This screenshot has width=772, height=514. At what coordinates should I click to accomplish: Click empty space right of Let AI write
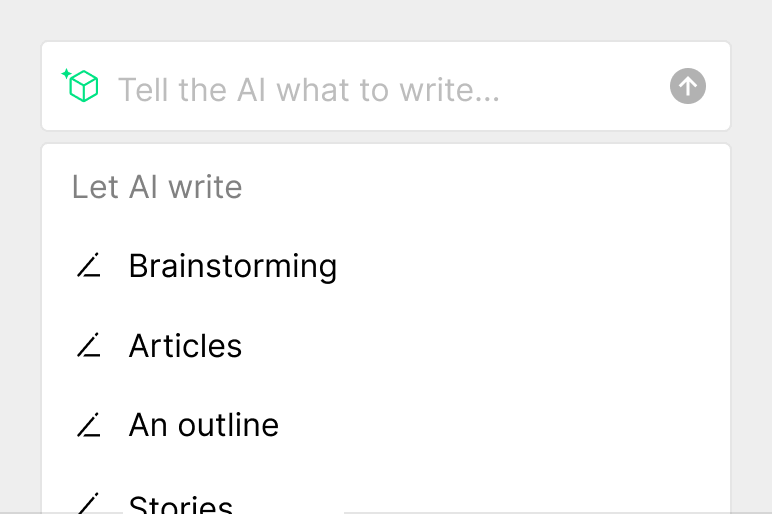point(480,187)
